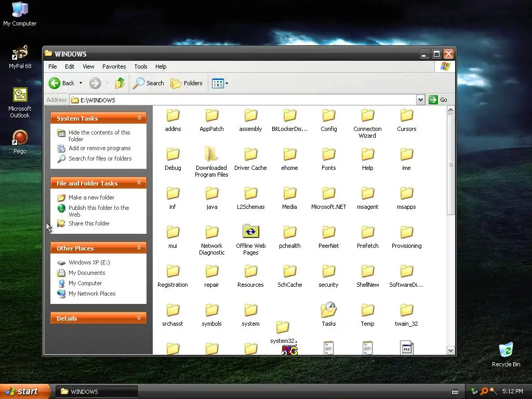Open Windows XP (E:) in Other Places
This screenshot has height=399, width=532.
tap(89, 262)
